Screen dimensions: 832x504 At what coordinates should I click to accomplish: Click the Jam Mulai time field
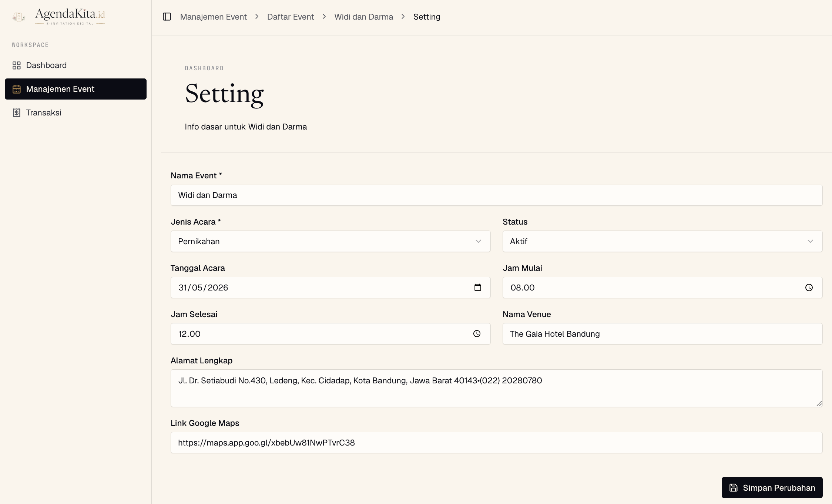(x=662, y=288)
